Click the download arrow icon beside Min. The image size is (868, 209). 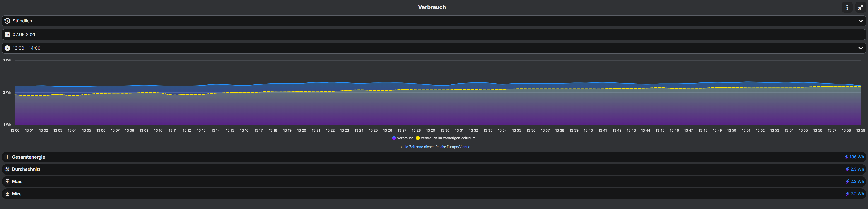7,194
